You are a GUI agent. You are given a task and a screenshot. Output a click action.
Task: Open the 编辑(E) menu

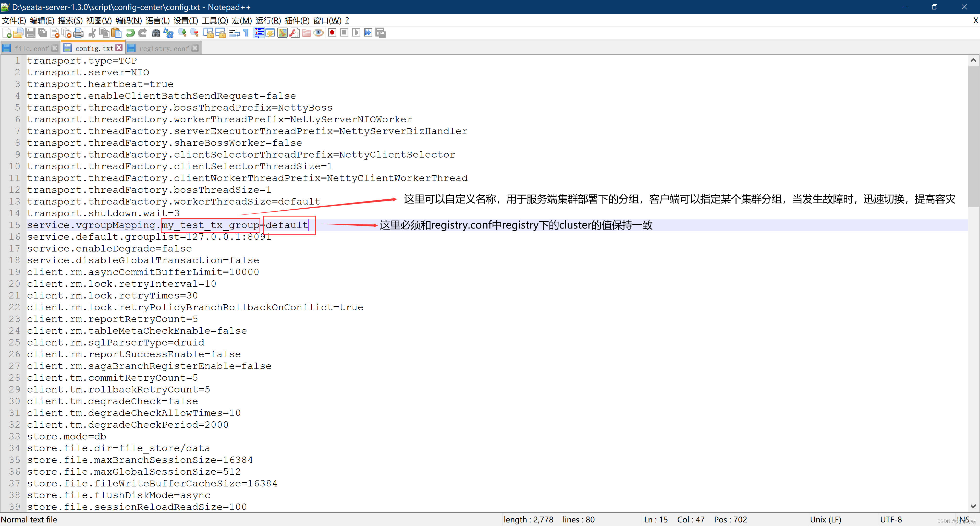coord(42,20)
